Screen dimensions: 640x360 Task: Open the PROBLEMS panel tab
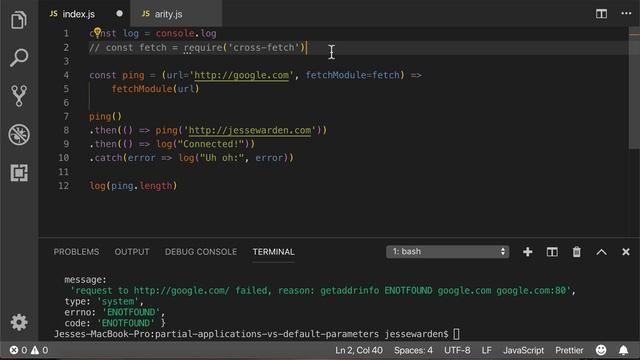pyautogui.click(x=76, y=252)
